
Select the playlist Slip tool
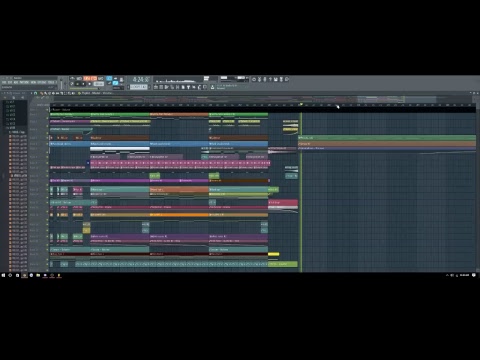click(57, 93)
